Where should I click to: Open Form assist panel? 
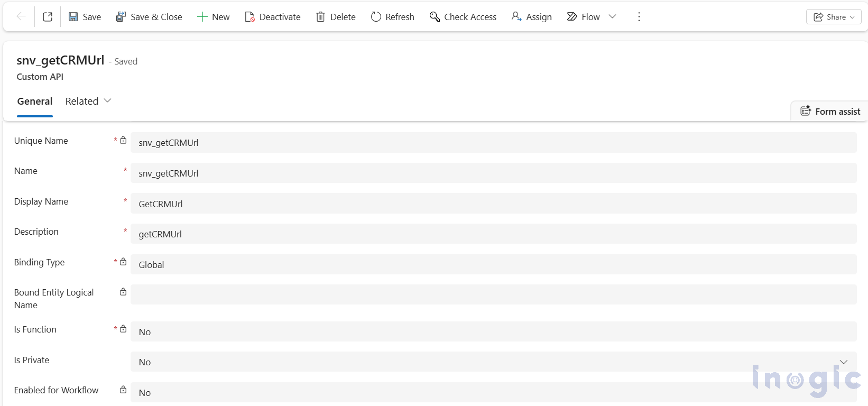pos(830,111)
